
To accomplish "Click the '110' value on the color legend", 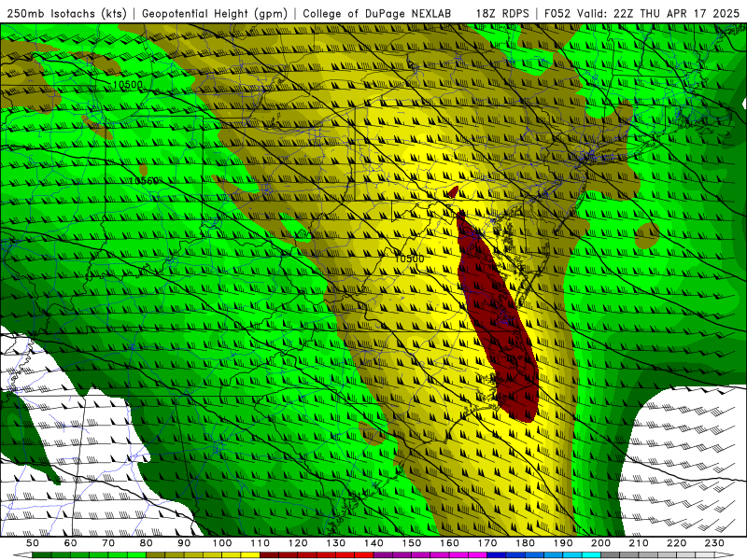I will 261,543.
